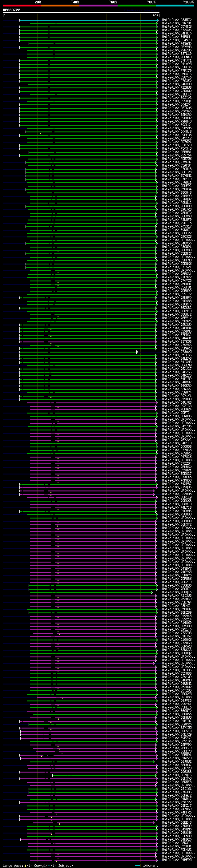Select label UniRef100_C5IFS6
197x868 pixels.
point(177,355)
